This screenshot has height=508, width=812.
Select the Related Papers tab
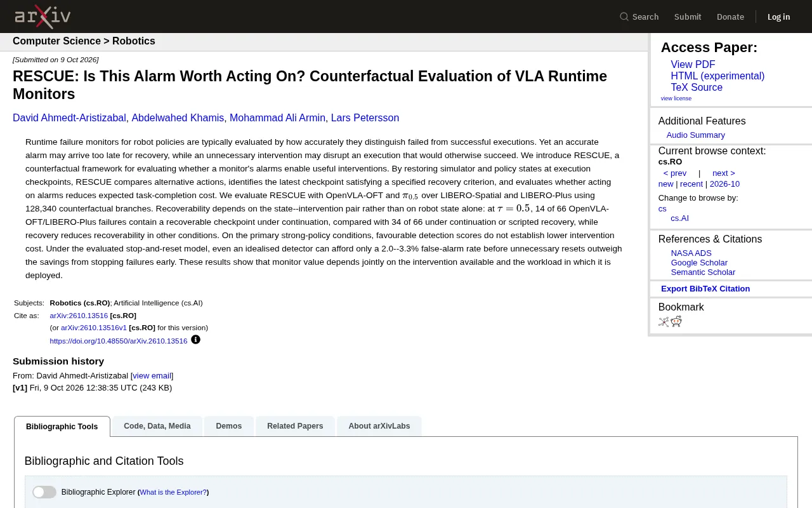pos(295,426)
